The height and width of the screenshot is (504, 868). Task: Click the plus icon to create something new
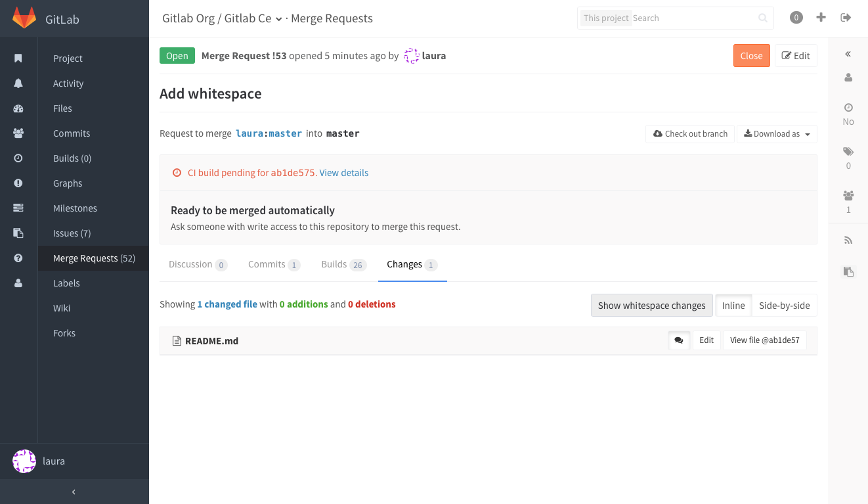[821, 17]
